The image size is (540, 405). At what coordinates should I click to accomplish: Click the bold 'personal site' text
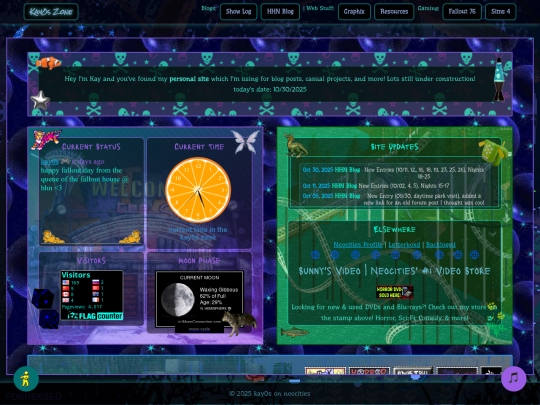(189, 79)
